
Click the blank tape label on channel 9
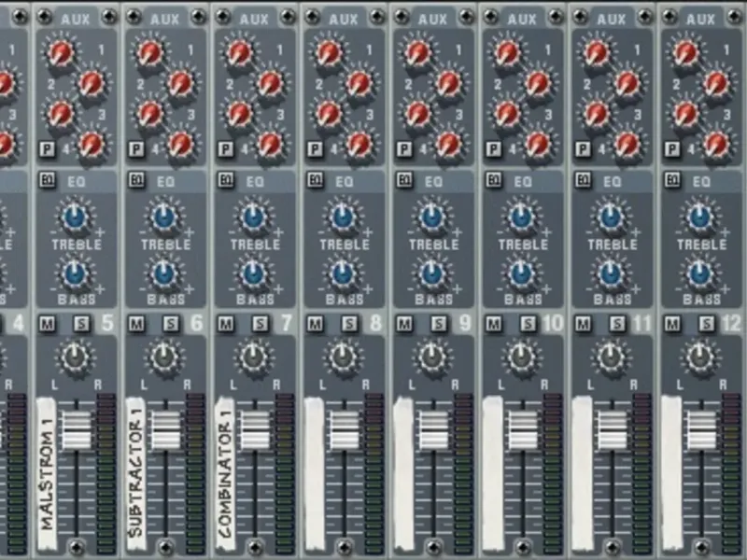[403, 474]
